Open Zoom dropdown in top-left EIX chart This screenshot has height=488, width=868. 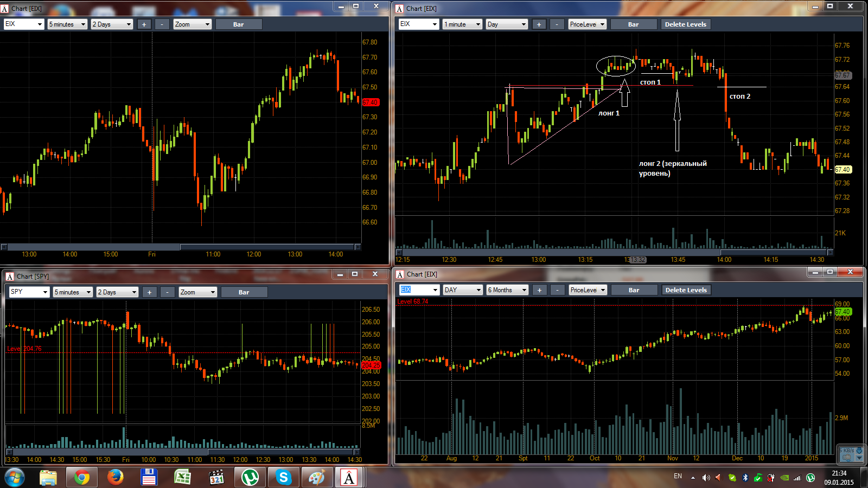(192, 24)
